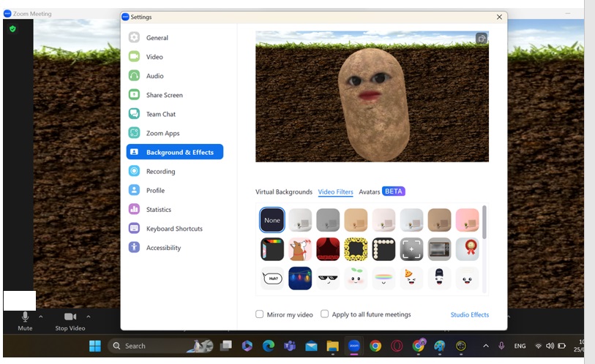Show hidden icons in system tray
595x364 pixels.
pos(485,346)
